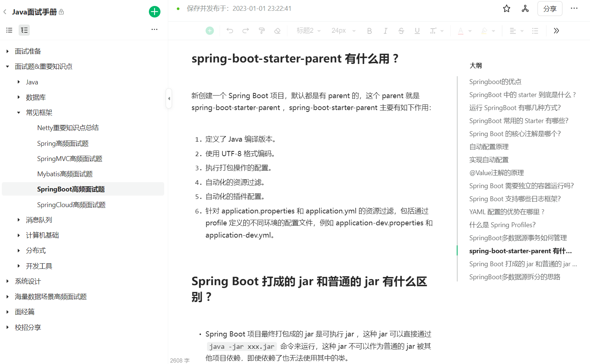Expand the 面试准备 tree node

(x=7, y=51)
